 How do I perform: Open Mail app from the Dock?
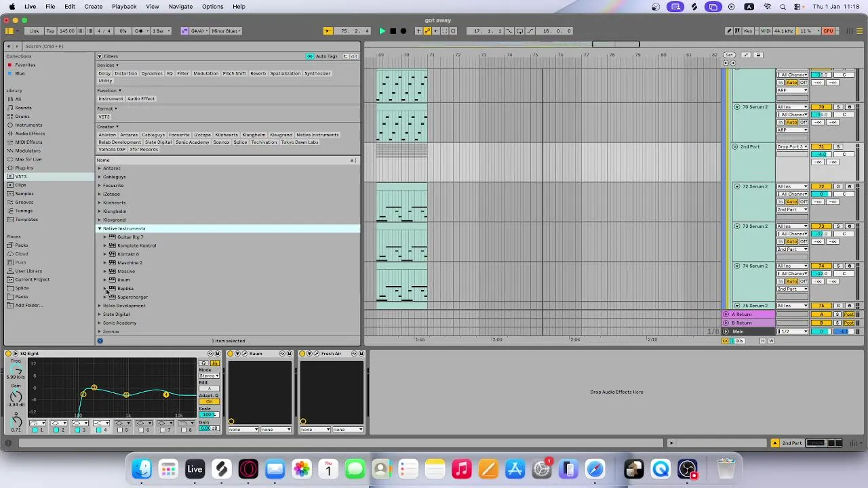[x=275, y=469]
